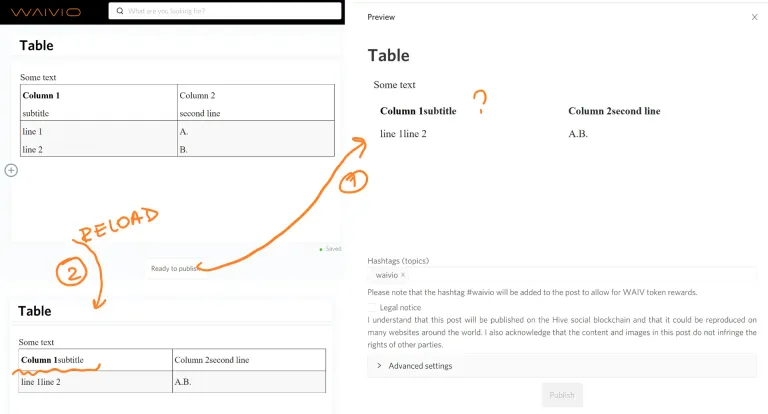768x414 pixels.
Task: Click the plus add-block icon
Action: [11, 170]
